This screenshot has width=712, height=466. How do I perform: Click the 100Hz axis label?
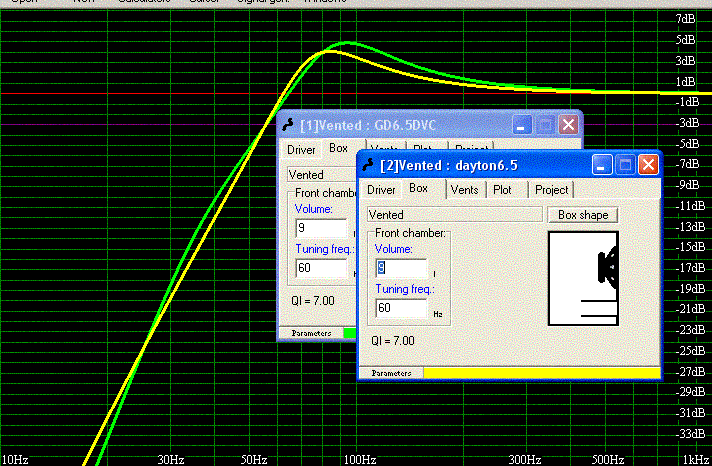360,460
